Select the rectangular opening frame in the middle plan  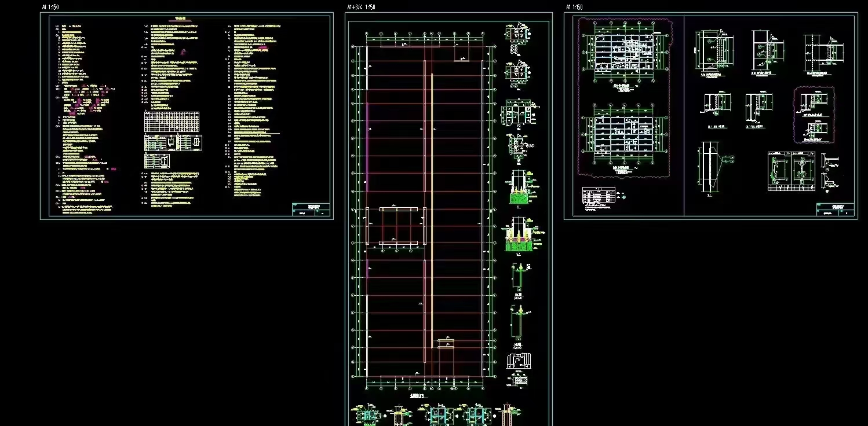click(x=397, y=226)
